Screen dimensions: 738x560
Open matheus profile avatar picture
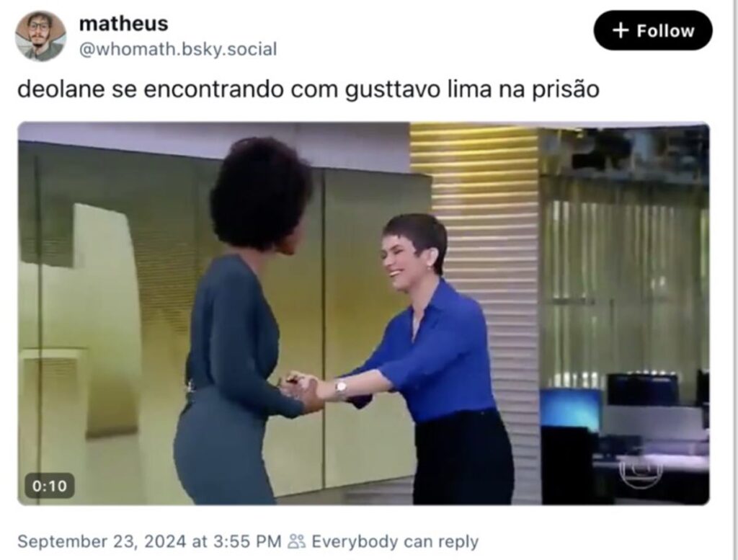tap(41, 36)
